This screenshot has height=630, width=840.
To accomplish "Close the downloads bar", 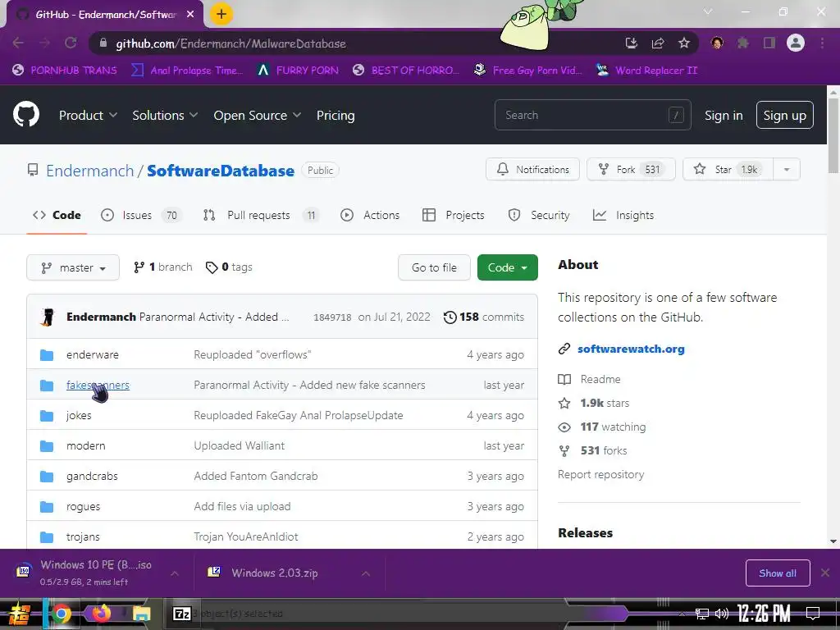I will pyautogui.click(x=825, y=573).
